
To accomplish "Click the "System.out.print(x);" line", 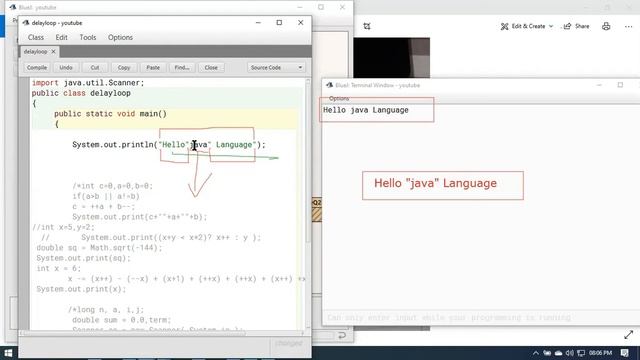I will click(81, 289).
